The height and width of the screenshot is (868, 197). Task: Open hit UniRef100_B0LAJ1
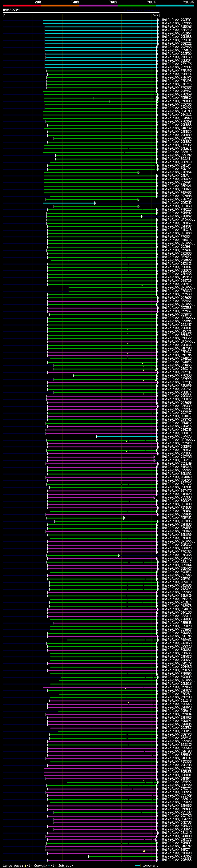[176, 149]
